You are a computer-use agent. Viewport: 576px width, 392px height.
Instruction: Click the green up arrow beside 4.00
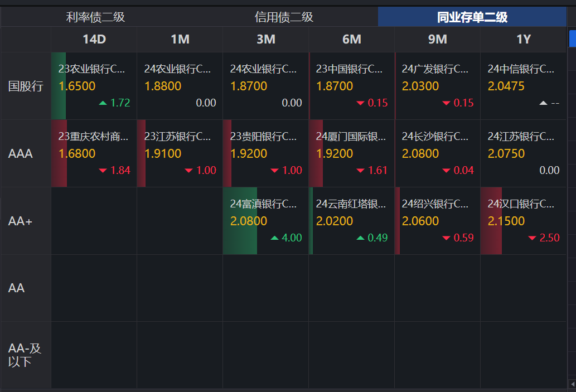tap(274, 238)
